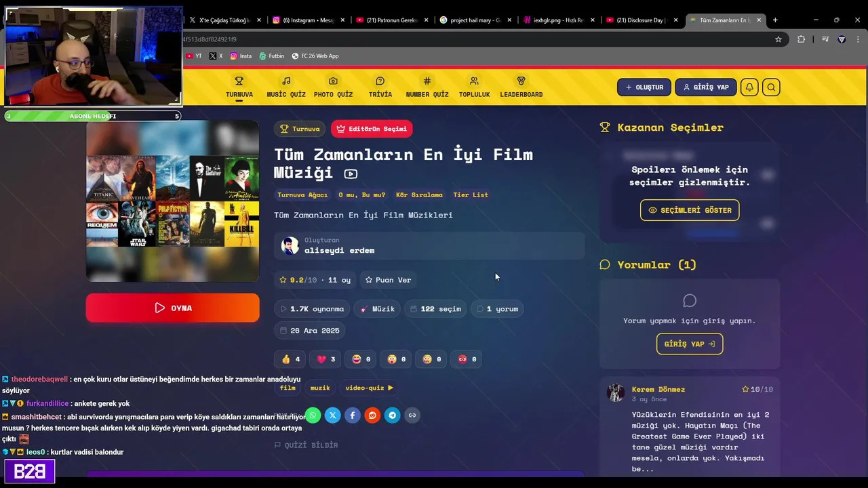Open the Number Quiz nav item
The width and height of the screenshot is (868, 488).
click(x=427, y=87)
